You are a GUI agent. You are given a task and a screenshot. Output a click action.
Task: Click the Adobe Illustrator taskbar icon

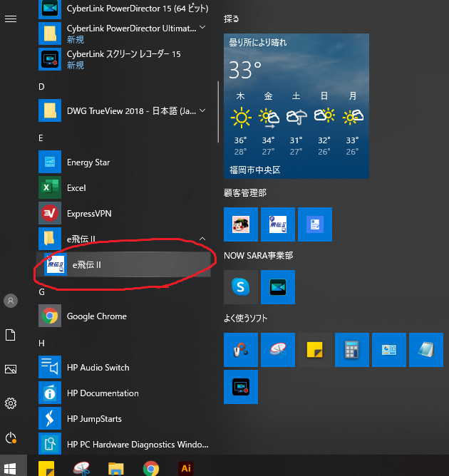(186, 468)
